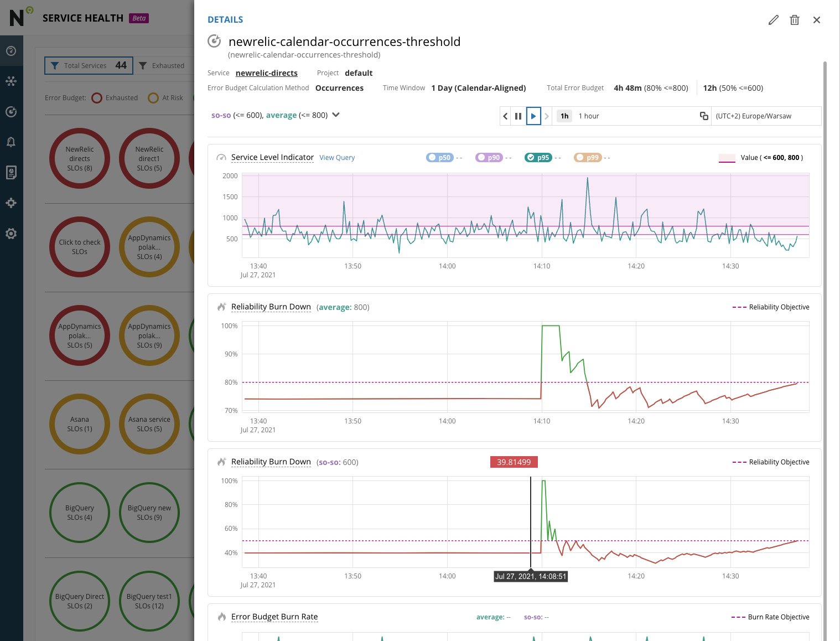Disable the p95 percentile series
Image resolution: width=840 pixels, height=641 pixels.
[538, 158]
